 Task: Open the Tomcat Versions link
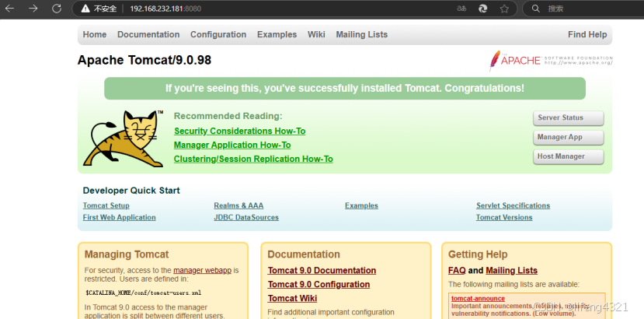504,217
